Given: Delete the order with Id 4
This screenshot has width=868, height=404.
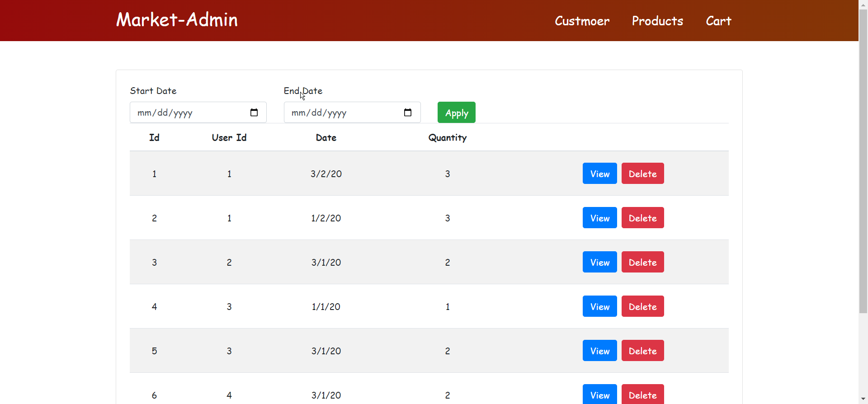Looking at the screenshot, I should coord(642,306).
